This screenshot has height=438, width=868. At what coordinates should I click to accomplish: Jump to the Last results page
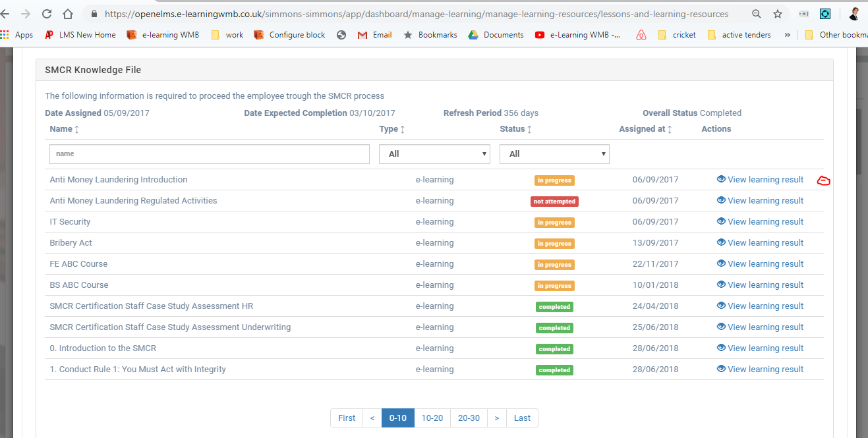pyautogui.click(x=522, y=418)
